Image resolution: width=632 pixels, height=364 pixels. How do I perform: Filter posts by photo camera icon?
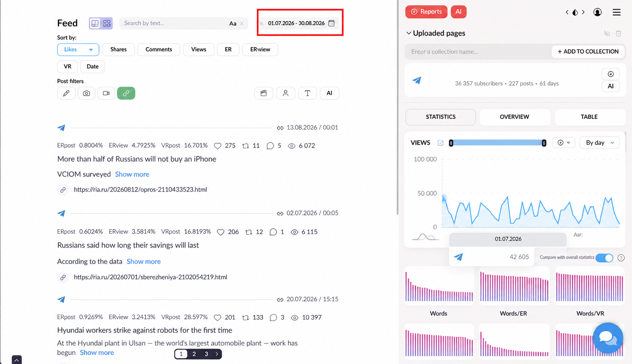click(x=86, y=93)
